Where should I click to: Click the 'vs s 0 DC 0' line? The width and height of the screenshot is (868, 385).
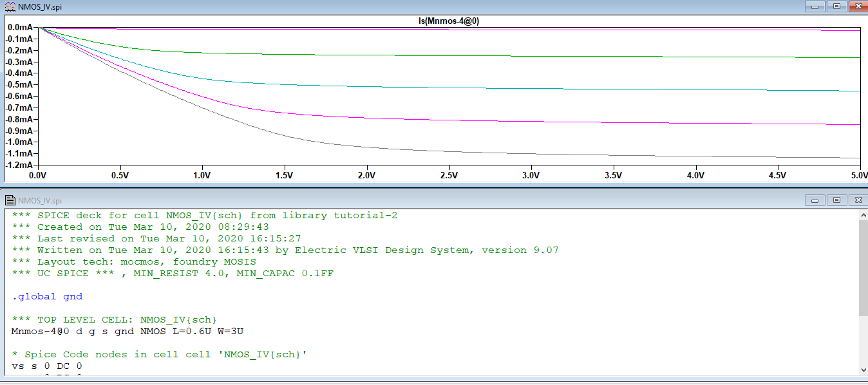pyautogui.click(x=47, y=366)
